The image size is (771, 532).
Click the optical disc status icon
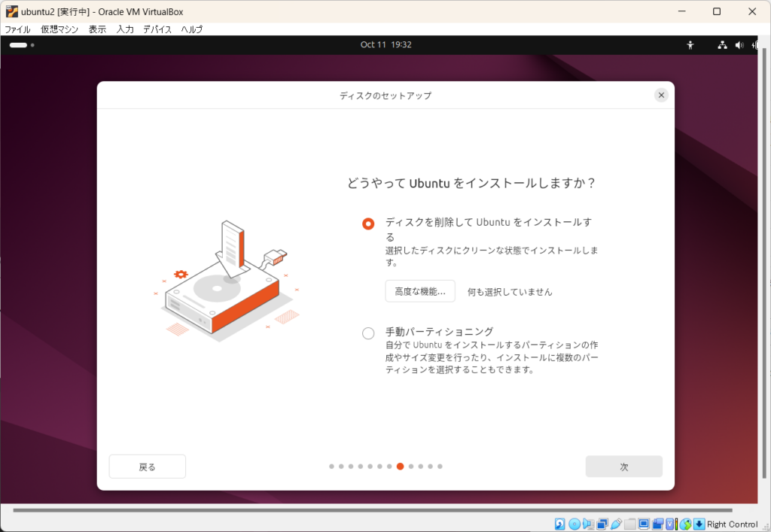pos(574,524)
